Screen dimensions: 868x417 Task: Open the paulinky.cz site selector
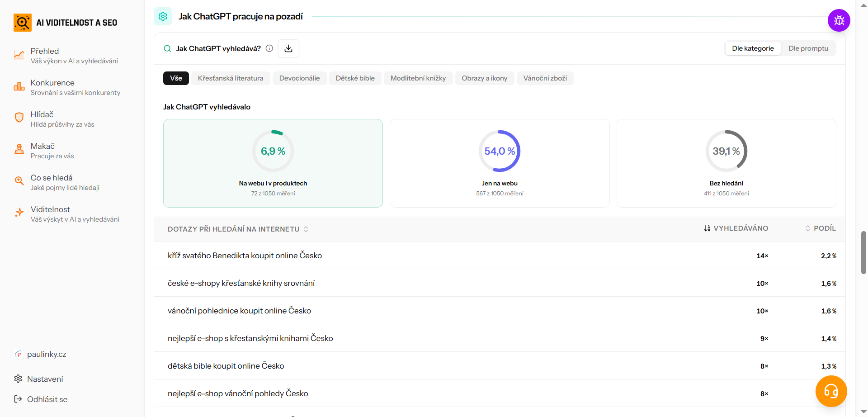coord(47,354)
